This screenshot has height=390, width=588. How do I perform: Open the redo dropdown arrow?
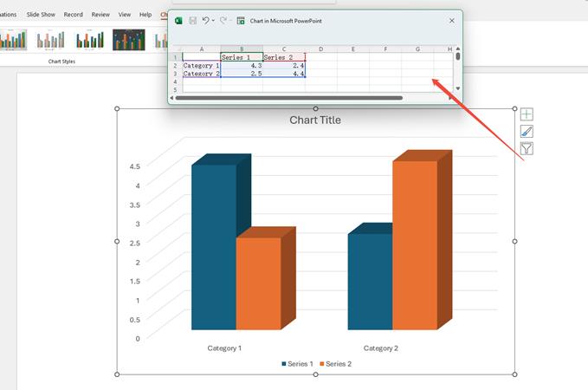(230, 21)
